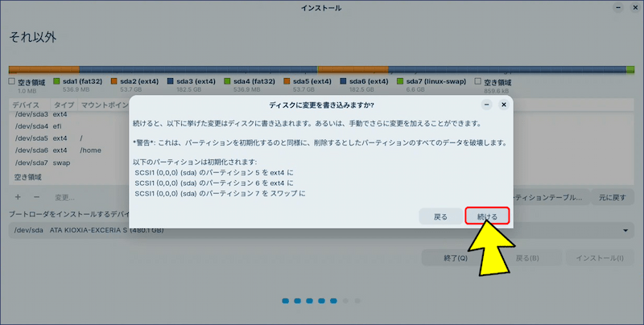Select the /dev/sda7 swap partition row
644x325 pixels.
(x=64, y=162)
